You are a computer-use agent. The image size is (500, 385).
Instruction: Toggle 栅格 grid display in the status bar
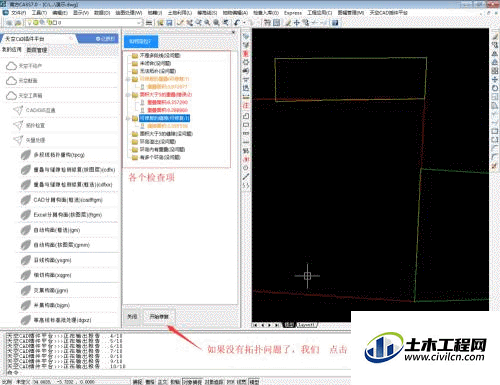point(150,382)
